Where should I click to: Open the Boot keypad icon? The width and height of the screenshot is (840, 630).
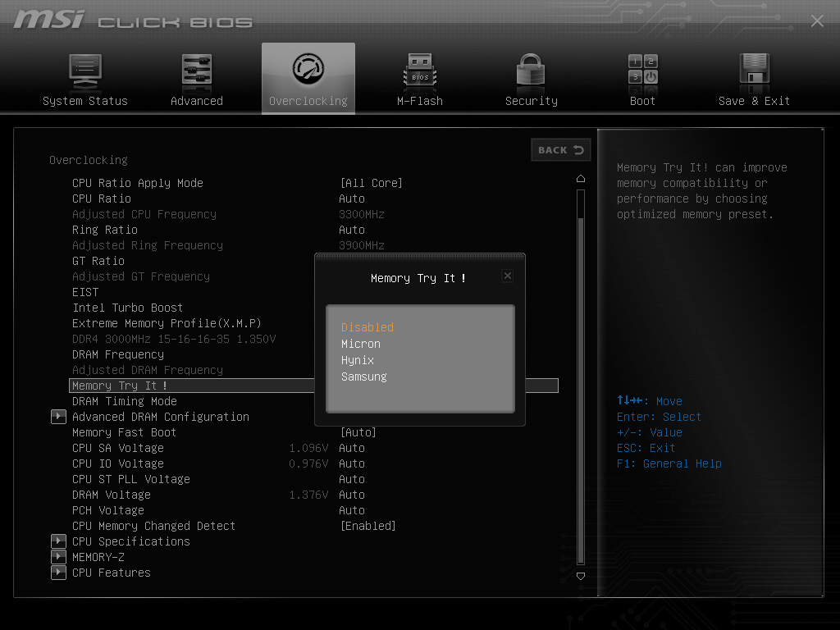643,71
